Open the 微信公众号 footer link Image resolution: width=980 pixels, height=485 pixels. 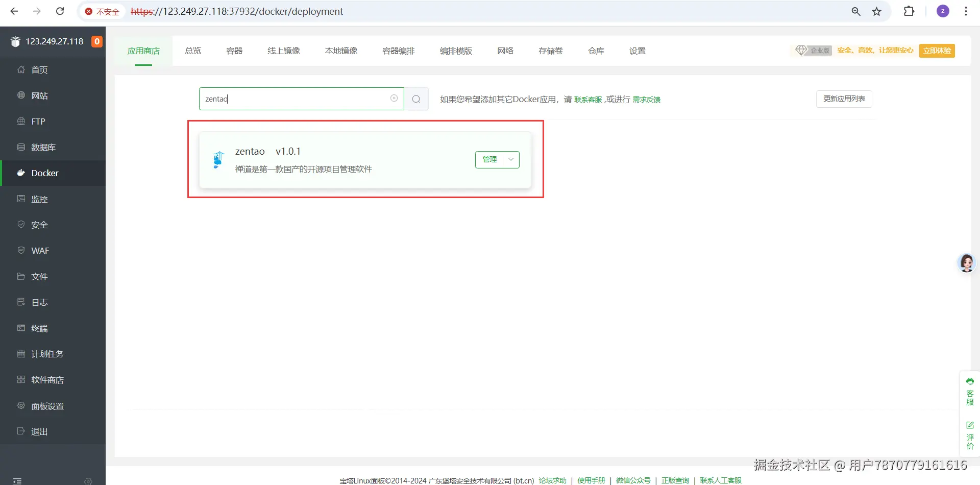coord(633,480)
